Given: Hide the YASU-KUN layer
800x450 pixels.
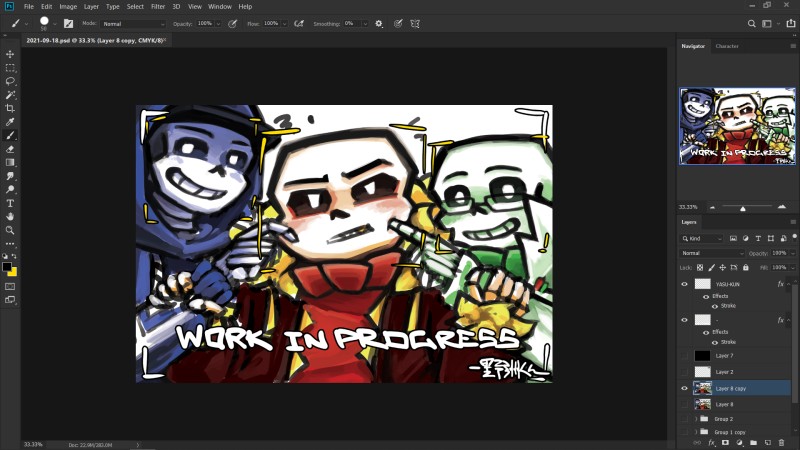Looking at the screenshot, I should 684,284.
